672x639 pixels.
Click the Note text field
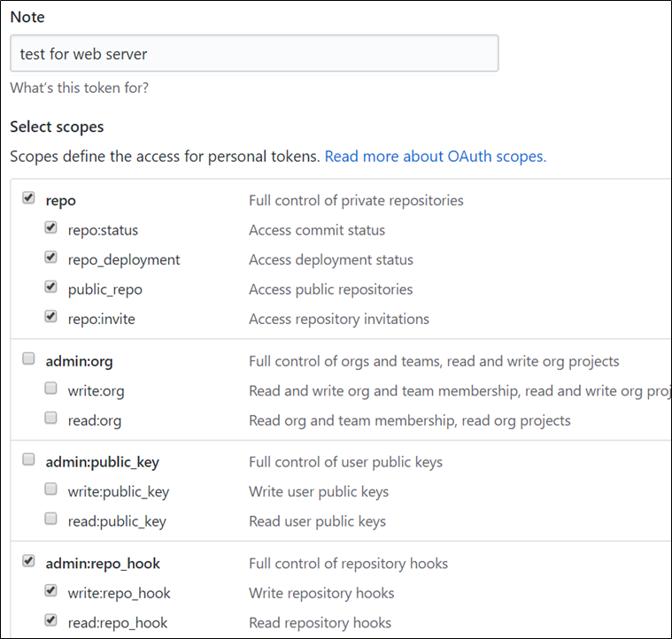tap(254, 54)
